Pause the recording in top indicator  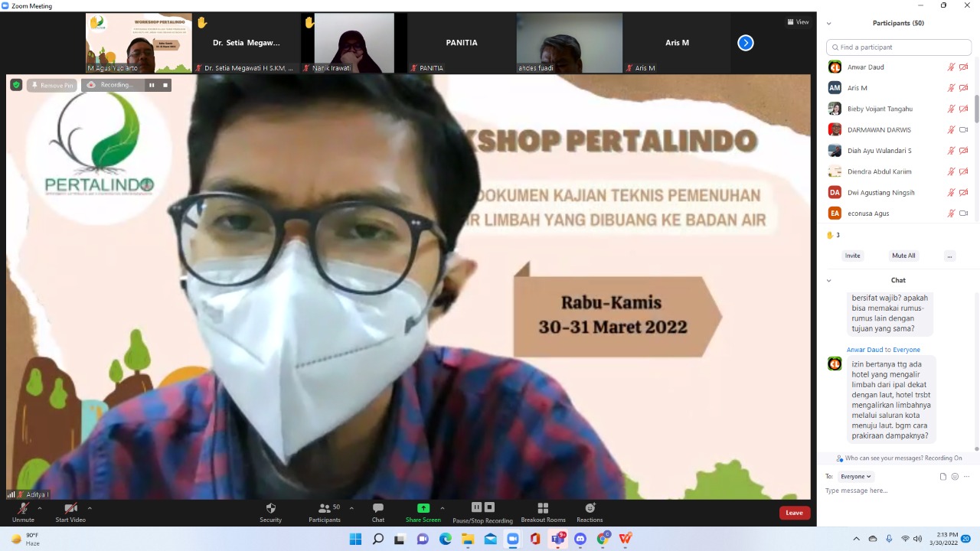[x=152, y=85]
